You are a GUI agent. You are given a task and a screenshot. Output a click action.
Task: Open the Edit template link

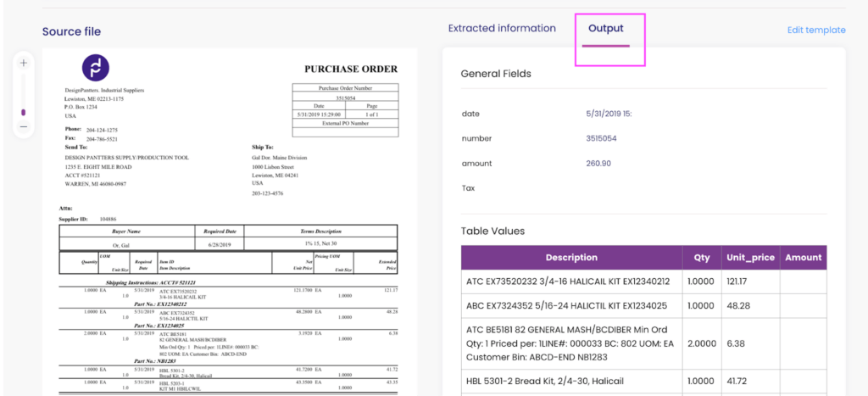(815, 30)
